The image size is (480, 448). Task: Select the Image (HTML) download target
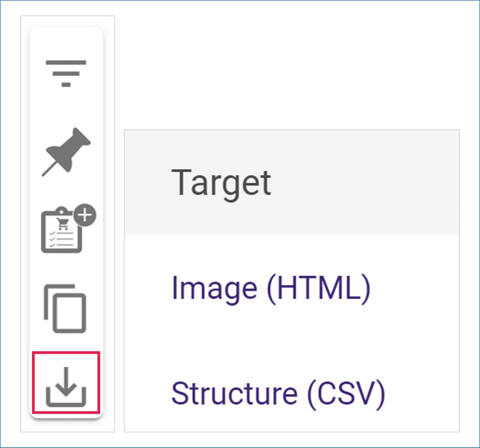point(271,288)
